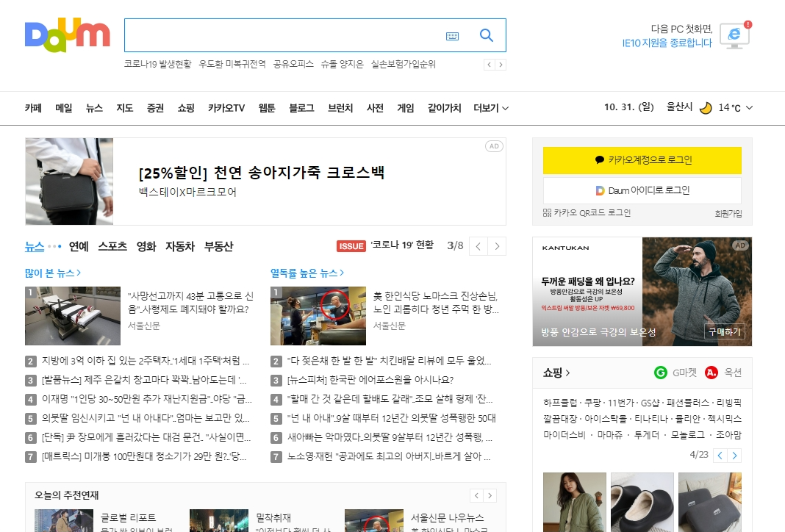
Task: Go to next shopping page arrow
Action: [x=734, y=456]
